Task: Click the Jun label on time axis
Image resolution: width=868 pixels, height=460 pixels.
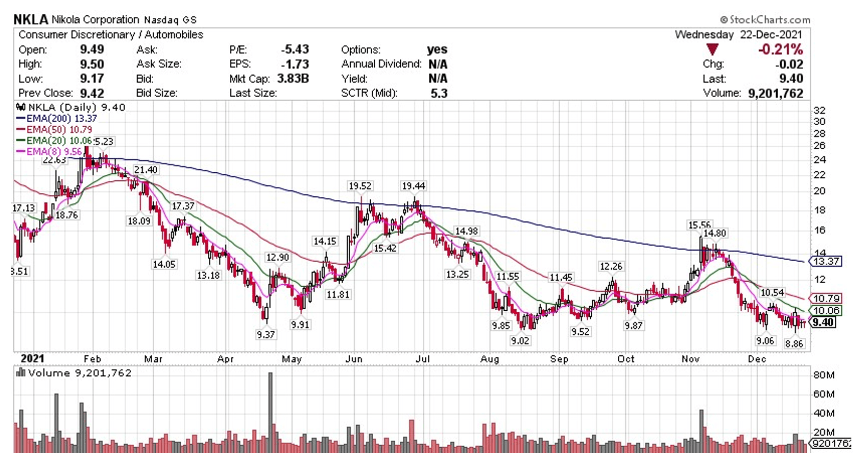Action: (x=354, y=359)
